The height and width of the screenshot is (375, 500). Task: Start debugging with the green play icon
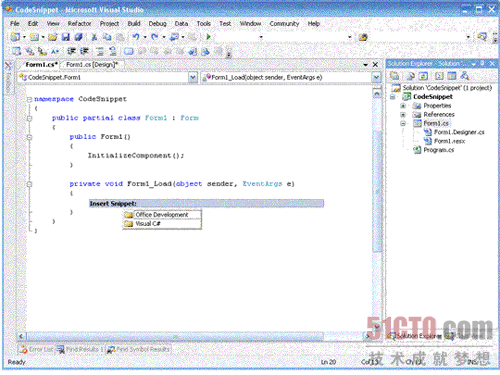209,37
